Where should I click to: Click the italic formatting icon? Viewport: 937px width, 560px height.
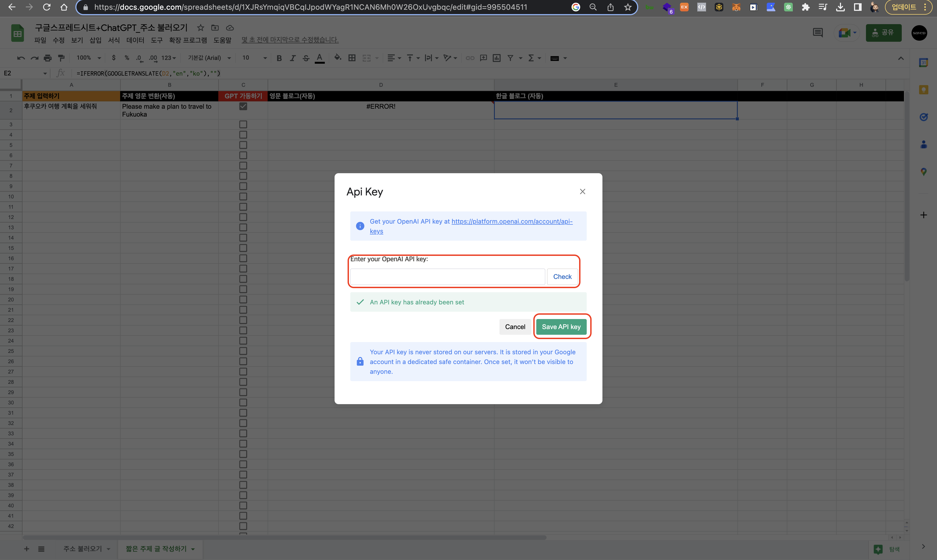pyautogui.click(x=293, y=58)
